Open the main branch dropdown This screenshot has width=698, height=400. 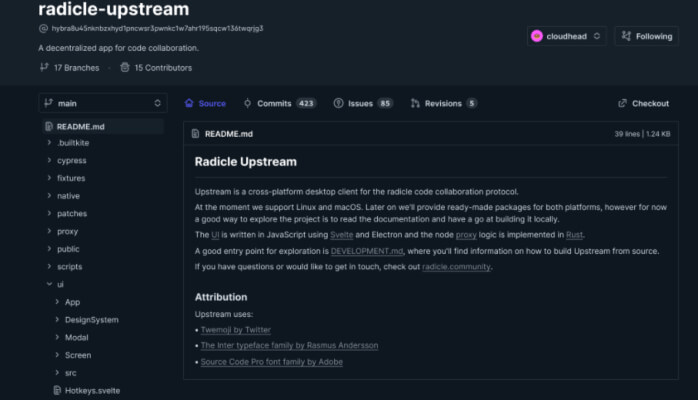pos(103,103)
